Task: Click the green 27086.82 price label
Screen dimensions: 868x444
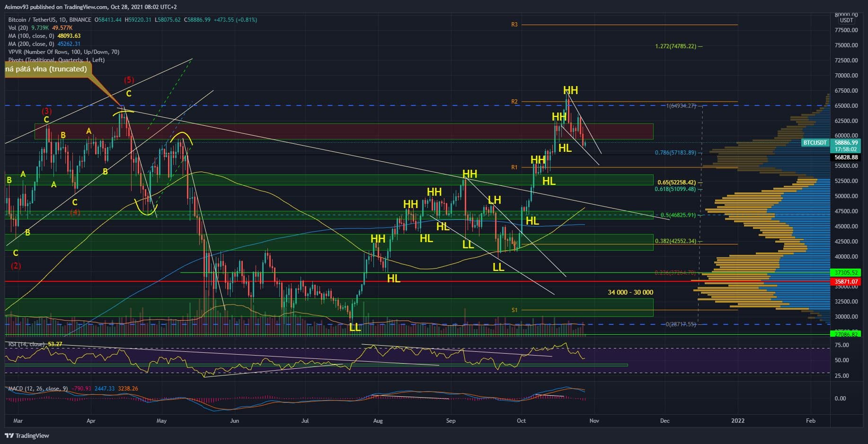Action: (x=846, y=334)
